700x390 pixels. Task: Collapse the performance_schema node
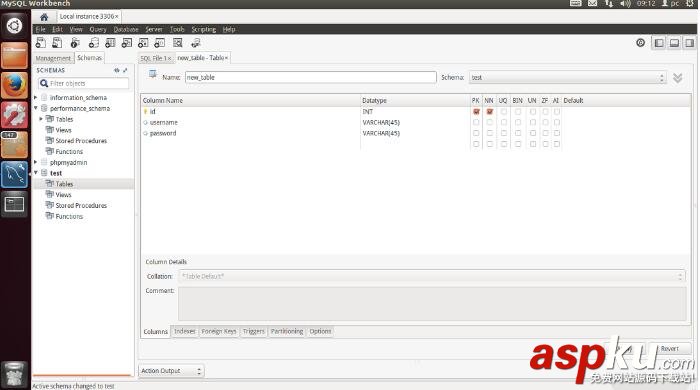coord(36,108)
